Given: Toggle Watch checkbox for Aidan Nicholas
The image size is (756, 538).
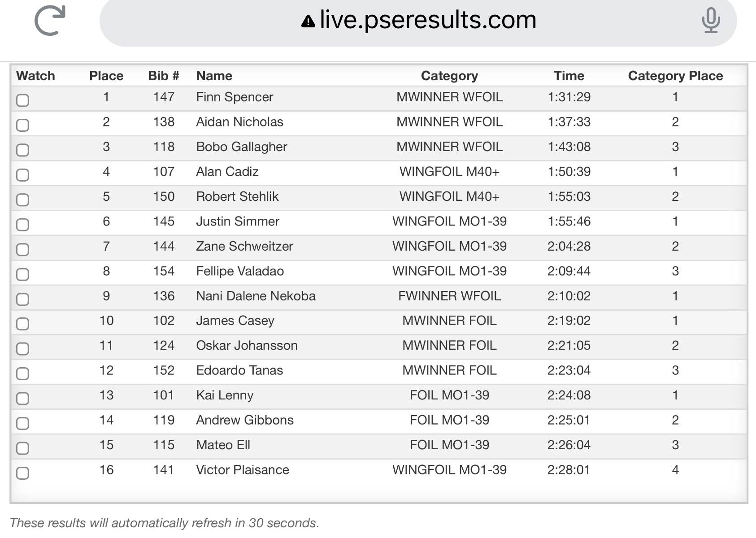Looking at the screenshot, I should (x=23, y=125).
